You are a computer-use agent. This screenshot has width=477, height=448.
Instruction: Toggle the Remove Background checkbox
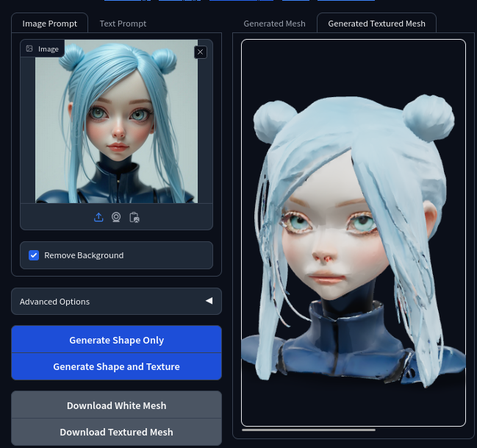34,255
